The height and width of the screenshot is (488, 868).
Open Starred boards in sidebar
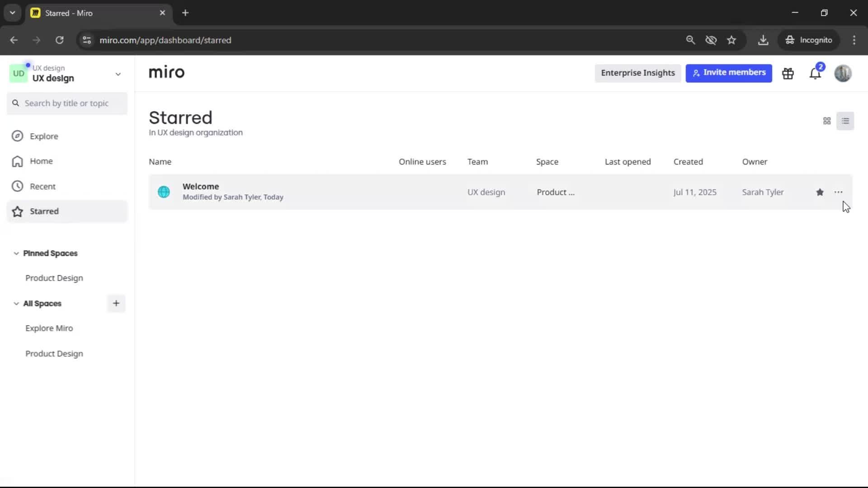point(67,211)
